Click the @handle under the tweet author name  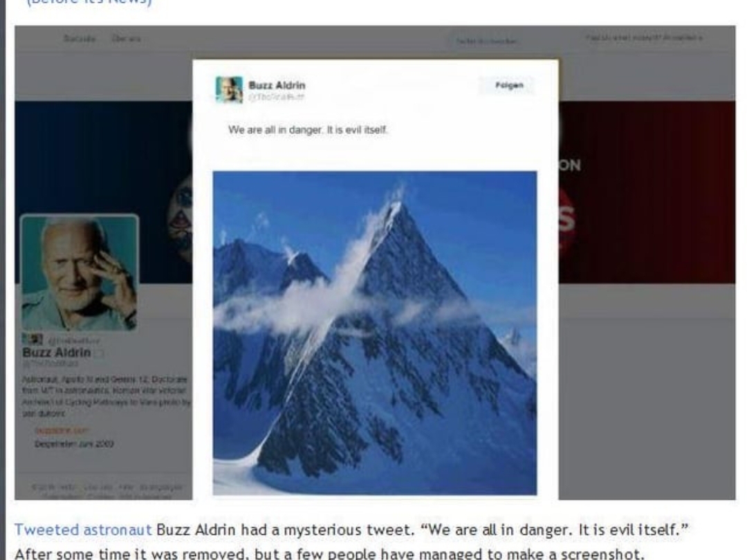point(276,97)
